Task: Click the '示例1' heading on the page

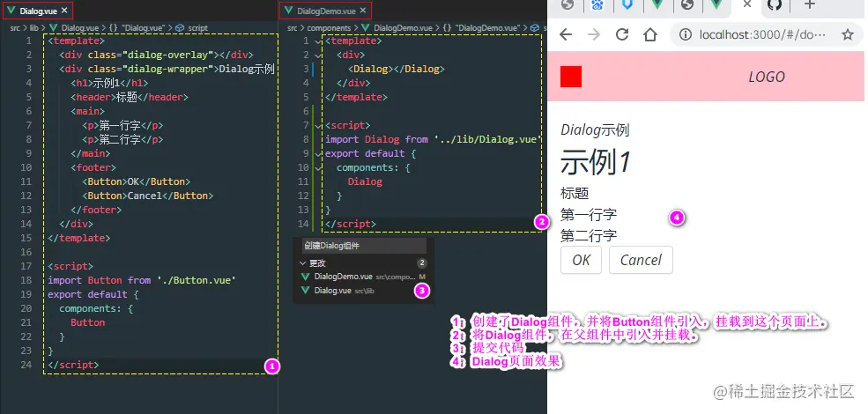Action: pyautogui.click(x=596, y=162)
